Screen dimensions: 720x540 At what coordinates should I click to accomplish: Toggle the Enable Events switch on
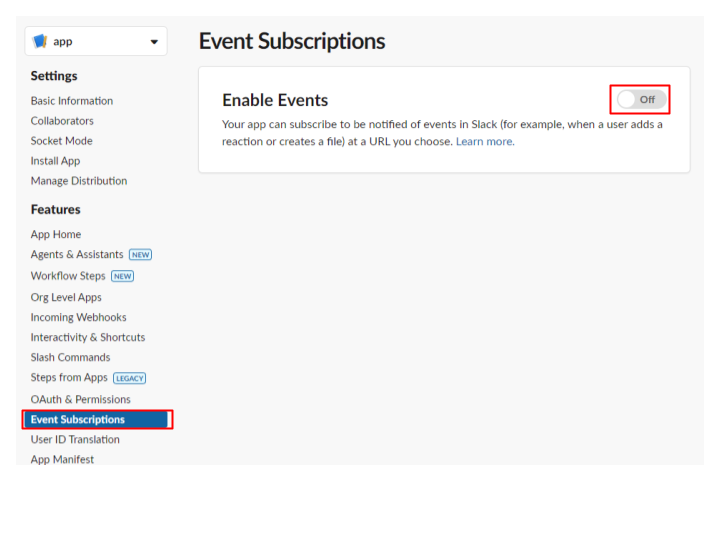pyautogui.click(x=641, y=99)
